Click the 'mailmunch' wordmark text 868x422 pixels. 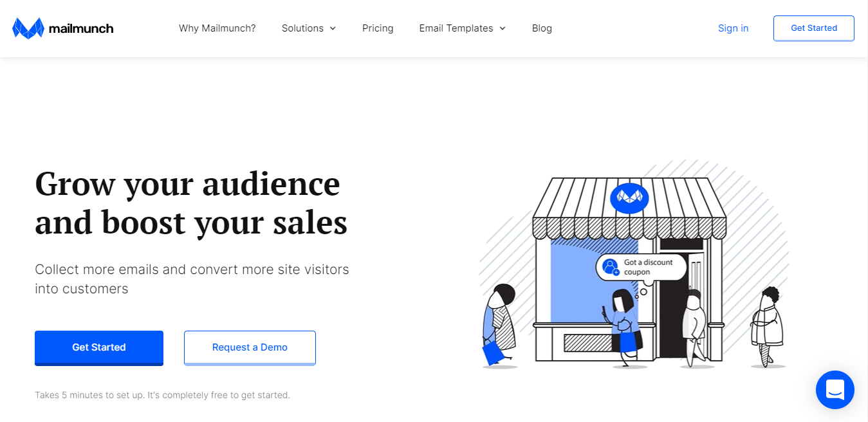pyautogui.click(x=80, y=28)
